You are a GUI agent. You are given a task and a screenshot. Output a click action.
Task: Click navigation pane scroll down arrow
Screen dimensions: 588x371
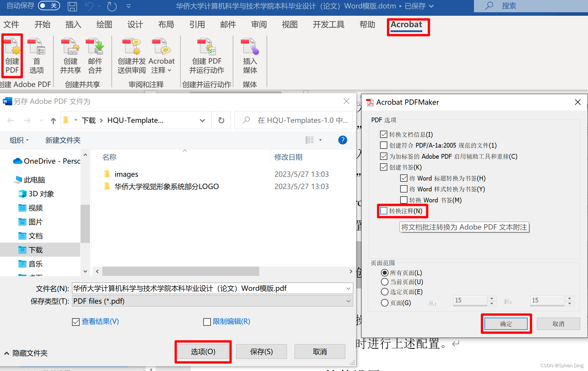(85, 271)
